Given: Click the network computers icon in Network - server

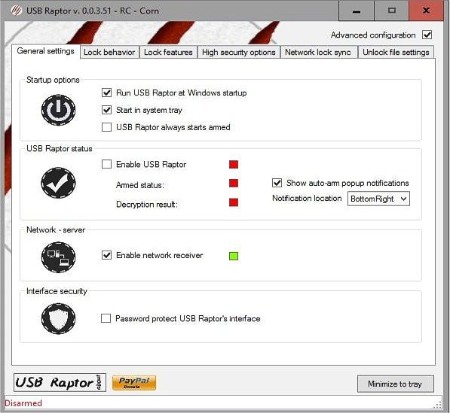Looking at the screenshot, I should 58,257.
